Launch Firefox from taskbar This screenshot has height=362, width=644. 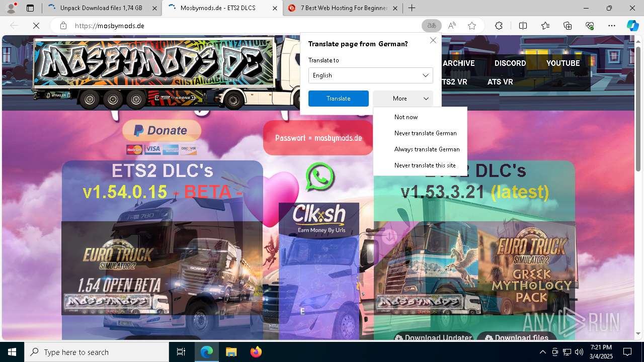(x=256, y=352)
